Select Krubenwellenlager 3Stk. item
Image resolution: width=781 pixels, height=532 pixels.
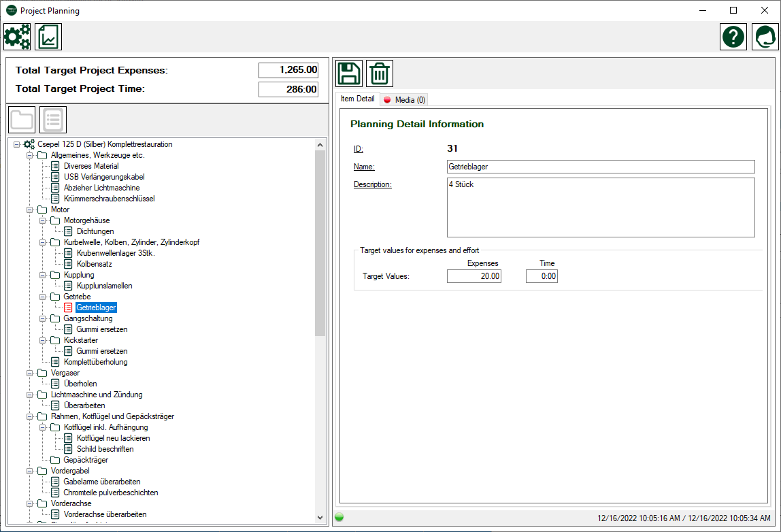[x=116, y=253]
